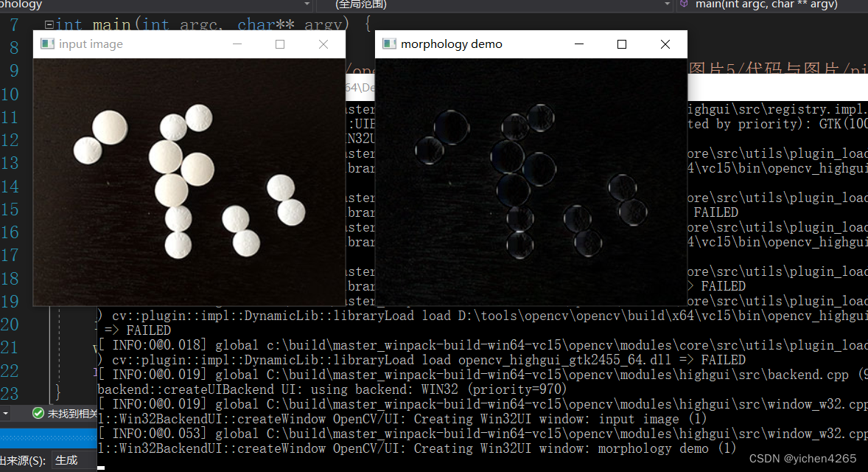
Task: Click the morphology demo window app icon
Action: [x=389, y=44]
